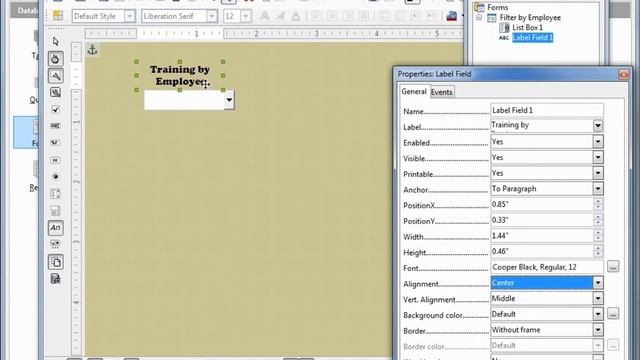Adjust the Width spinner arrows
640x360 pixels.
(598, 236)
